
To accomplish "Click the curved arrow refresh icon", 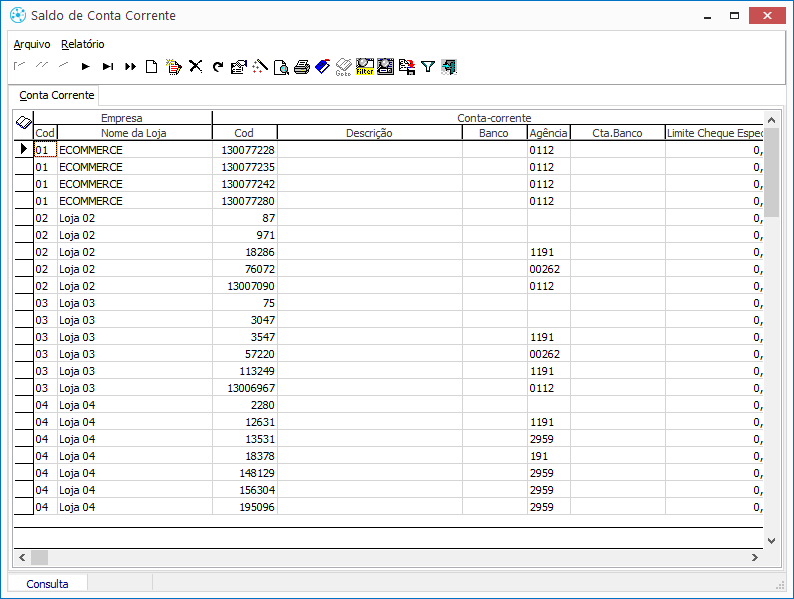I will point(217,67).
